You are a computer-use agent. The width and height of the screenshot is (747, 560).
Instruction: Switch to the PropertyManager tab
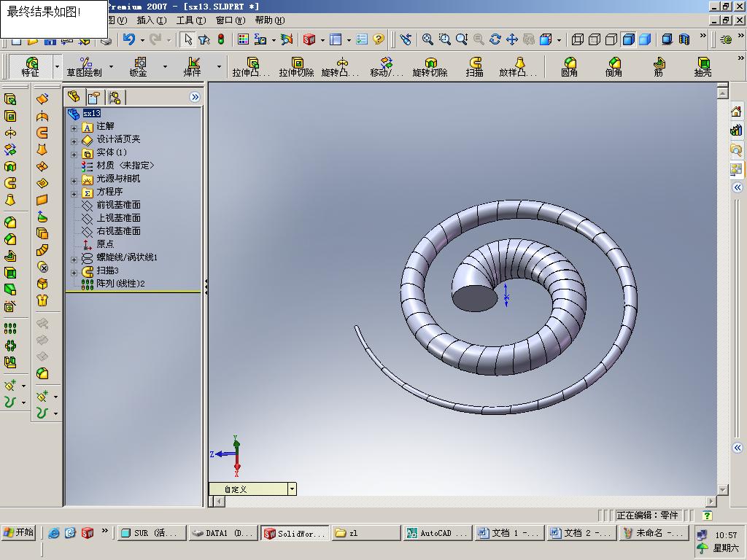[x=94, y=97]
